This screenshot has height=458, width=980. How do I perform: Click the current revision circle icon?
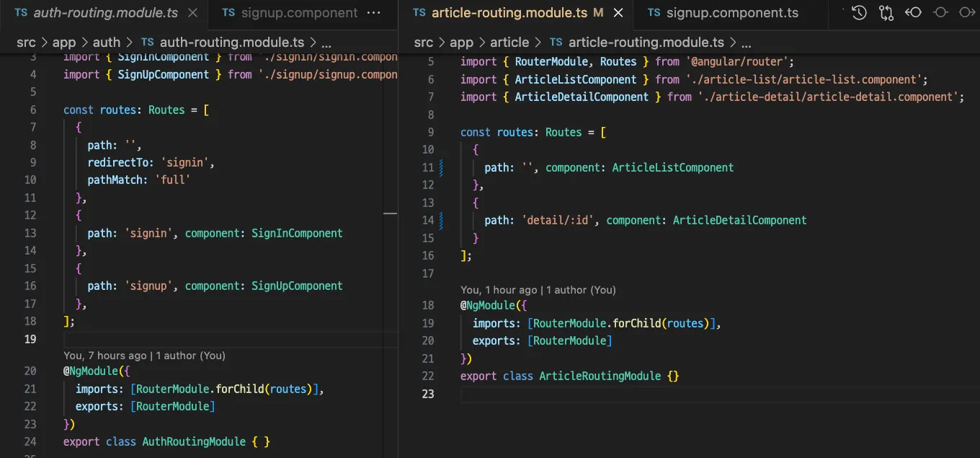(940, 12)
